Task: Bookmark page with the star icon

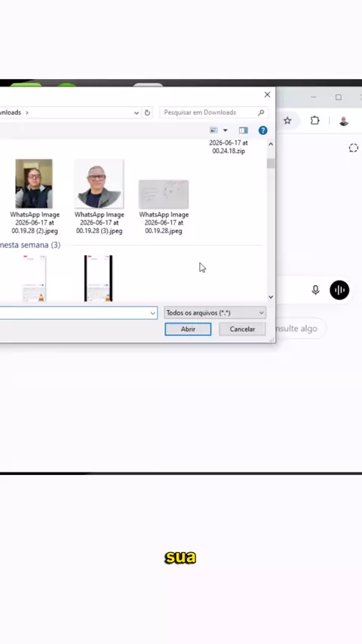Action: tap(287, 121)
